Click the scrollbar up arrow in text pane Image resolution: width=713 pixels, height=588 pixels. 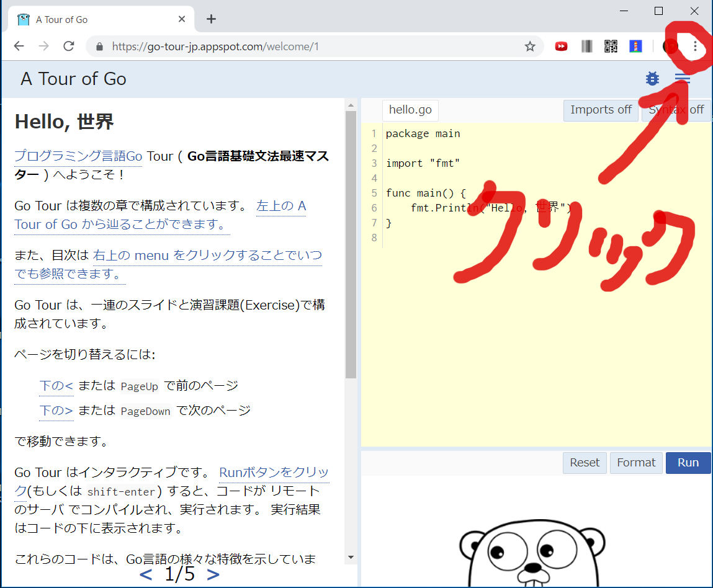pyautogui.click(x=351, y=105)
